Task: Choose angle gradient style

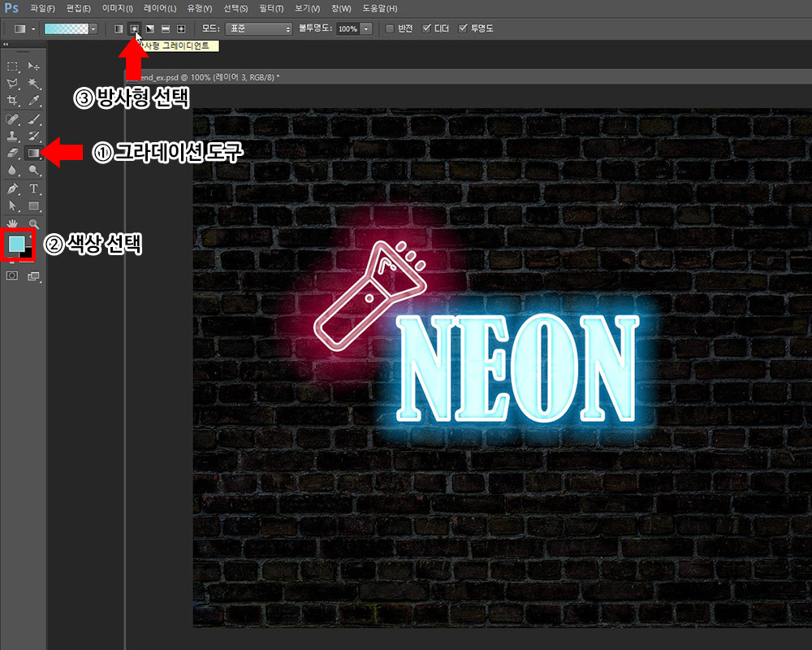Action: (x=149, y=29)
